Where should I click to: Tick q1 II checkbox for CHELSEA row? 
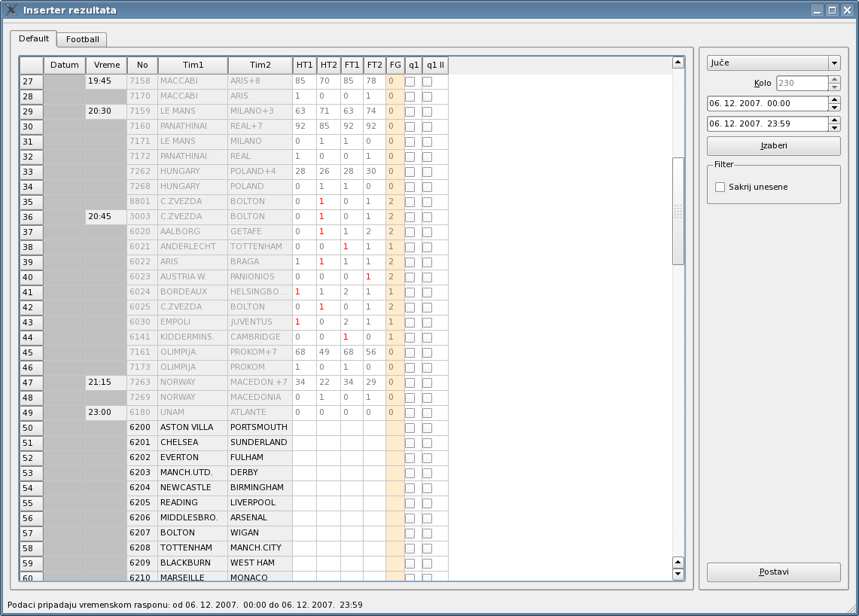click(427, 443)
